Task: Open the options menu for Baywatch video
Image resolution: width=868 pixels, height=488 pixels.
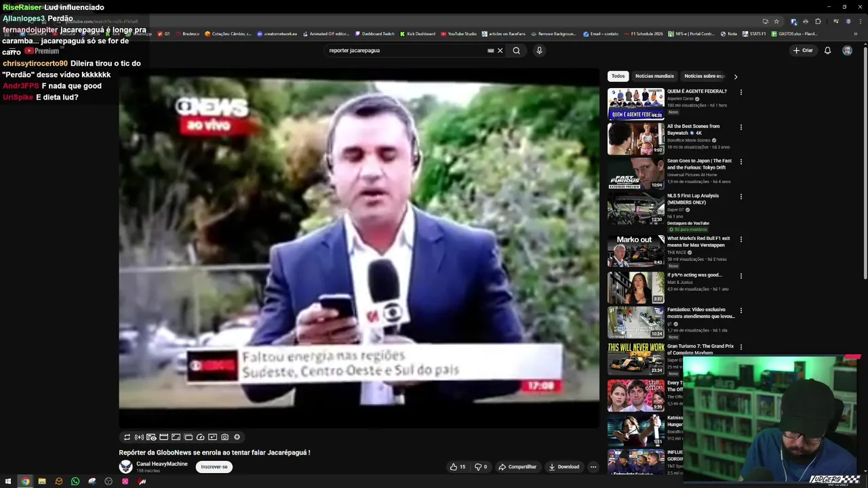Action: click(741, 127)
